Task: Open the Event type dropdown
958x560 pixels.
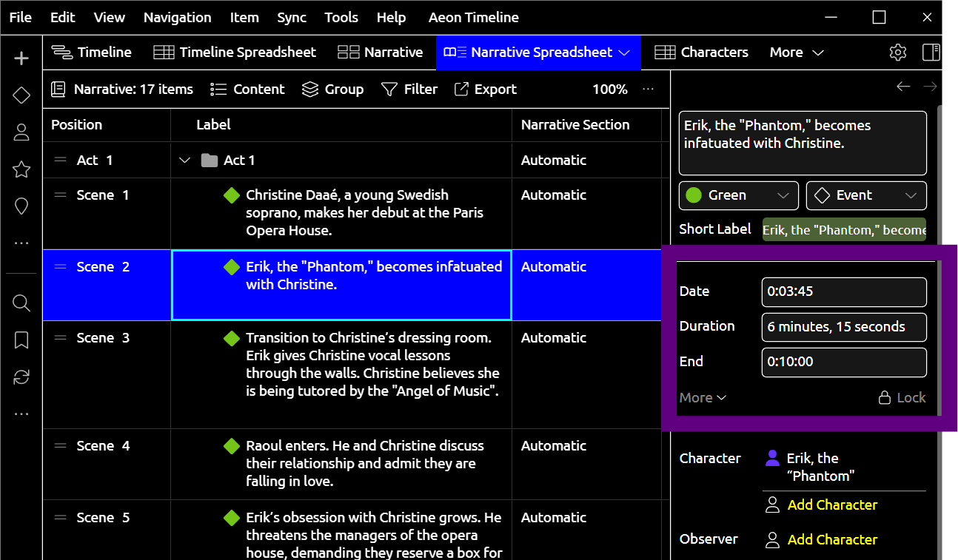Action: [x=865, y=195]
